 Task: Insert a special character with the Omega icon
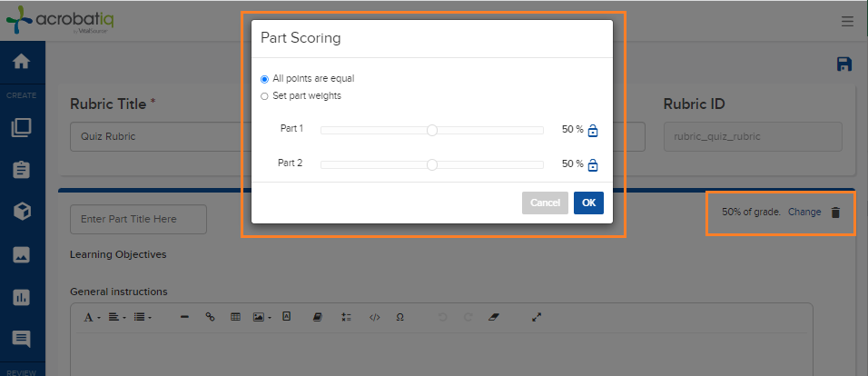pyautogui.click(x=399, y=317)
